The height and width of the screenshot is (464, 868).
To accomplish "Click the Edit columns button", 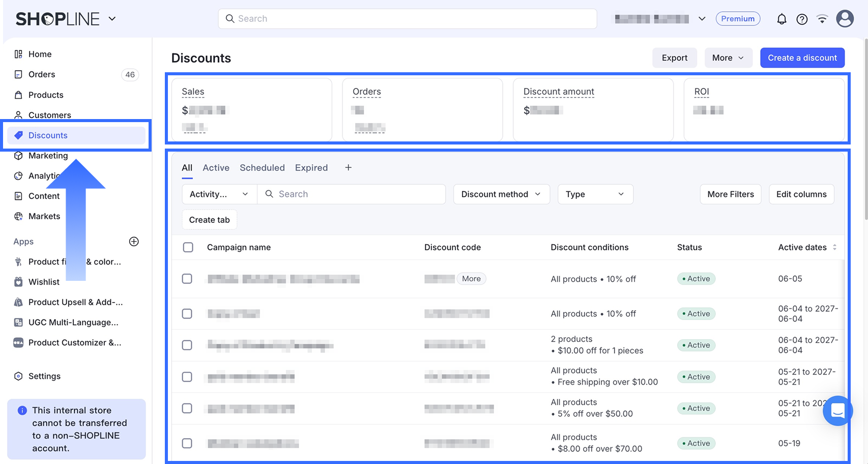I will pos(801,194).
